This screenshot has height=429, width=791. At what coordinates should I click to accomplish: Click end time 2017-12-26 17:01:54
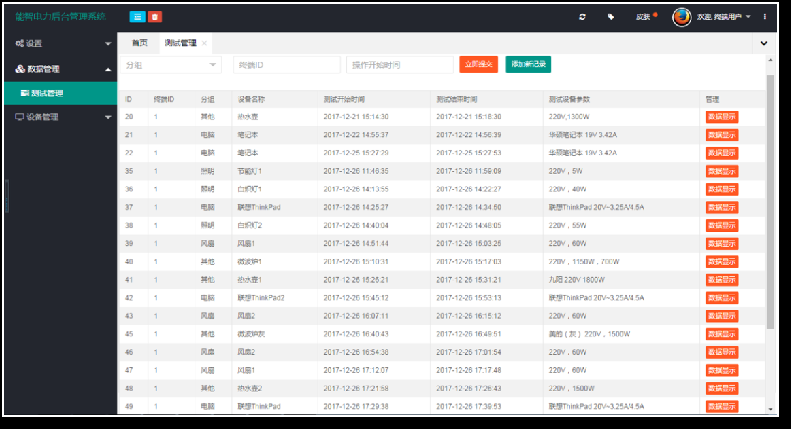[469, 352]
